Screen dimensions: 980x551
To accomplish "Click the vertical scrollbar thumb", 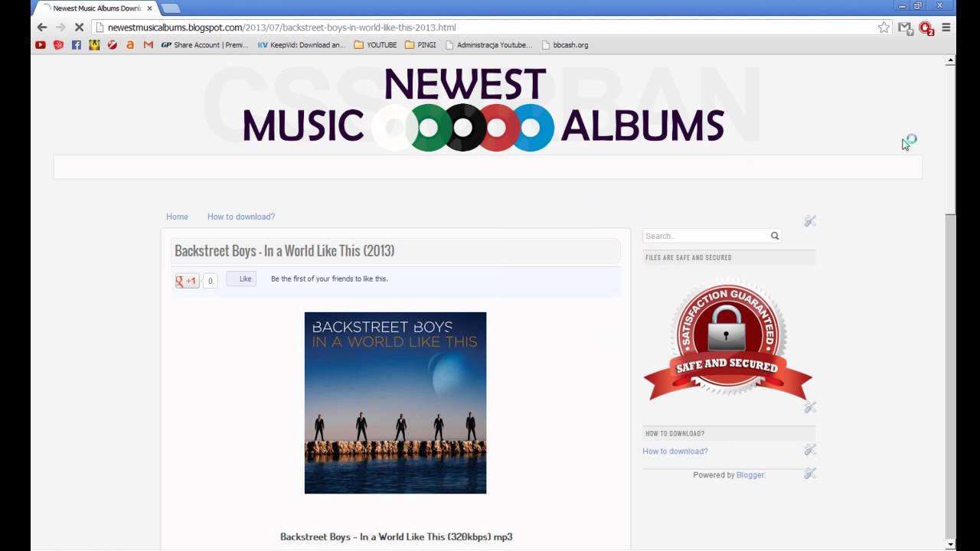I will [x=951, y=139].
